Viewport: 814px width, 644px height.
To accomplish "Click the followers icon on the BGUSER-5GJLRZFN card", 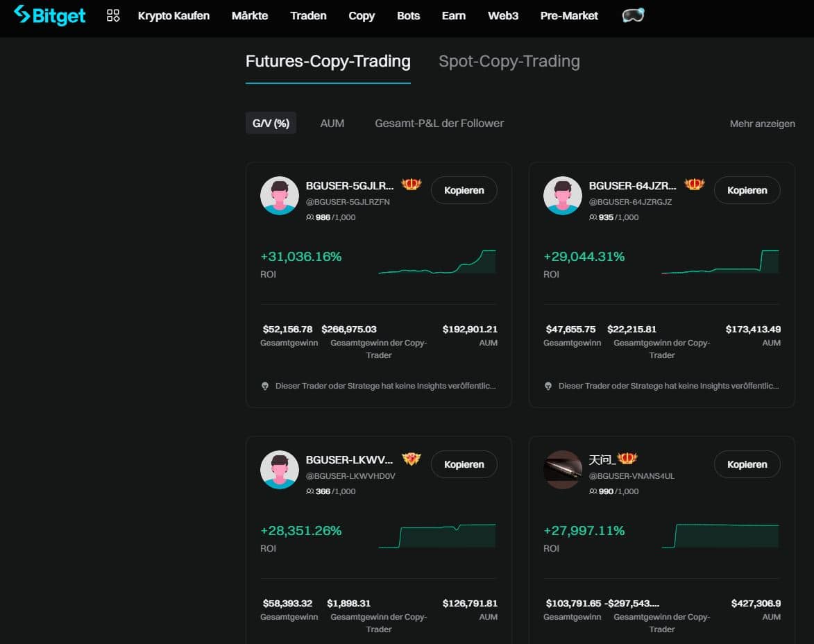I will point(310,217).
